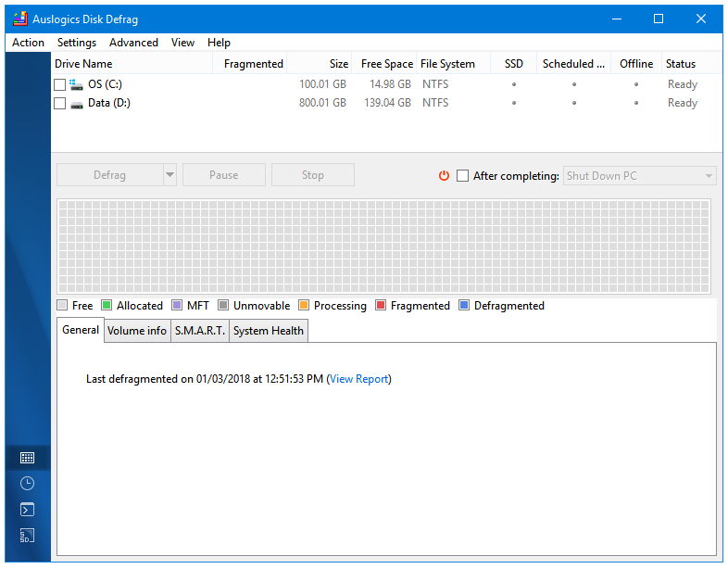Open the Help menu
728x569 pixels.
(x=219, y=43)
